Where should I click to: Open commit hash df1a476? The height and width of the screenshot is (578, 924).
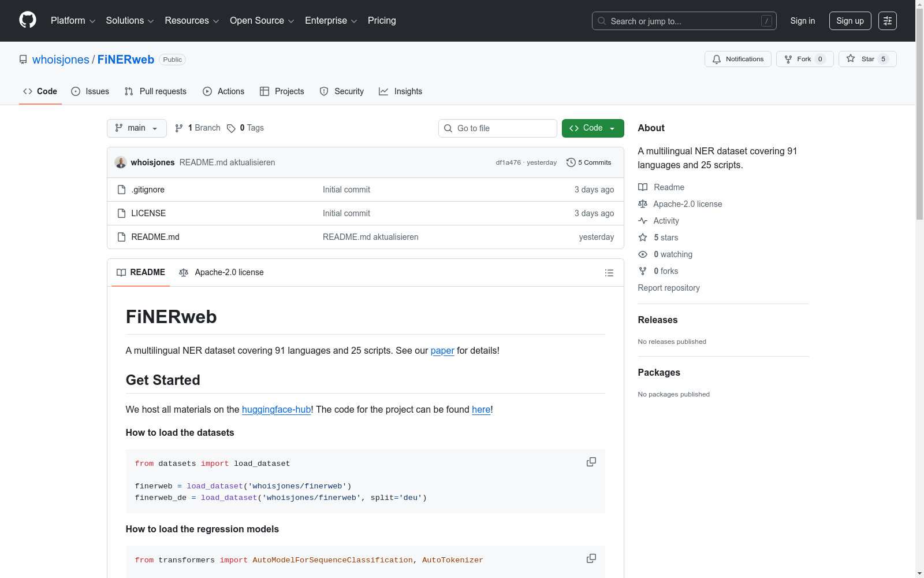click(508, 162)
